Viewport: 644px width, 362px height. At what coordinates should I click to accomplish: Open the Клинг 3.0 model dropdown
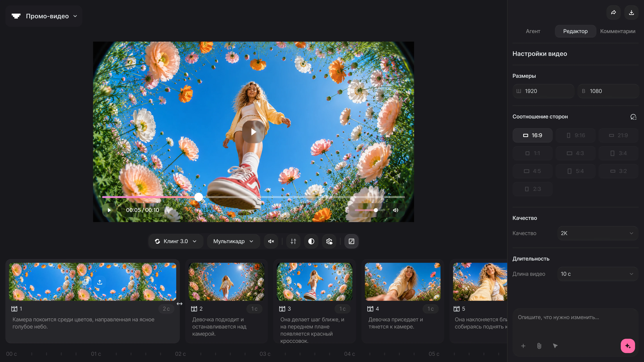[x=176, y=241]
